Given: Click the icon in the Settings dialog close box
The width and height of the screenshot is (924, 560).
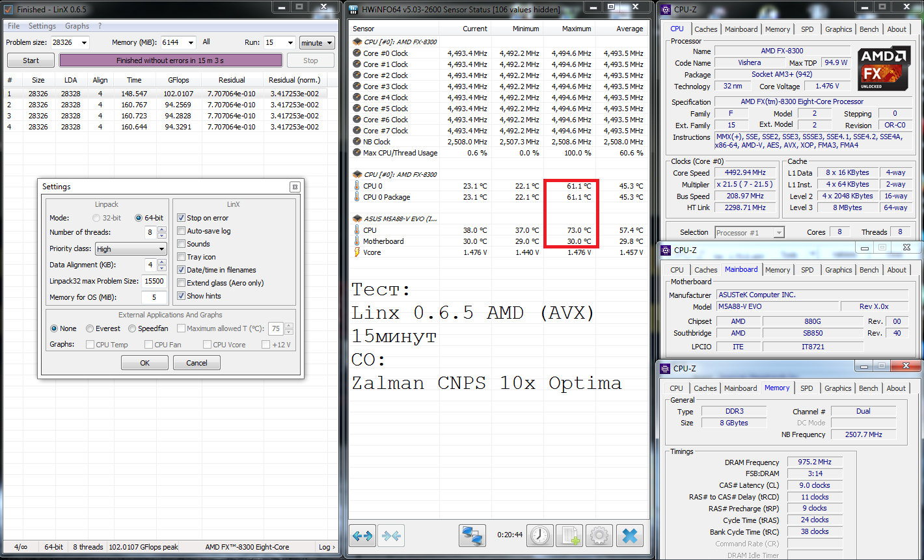Looking at the screenshot, I should [295, 187].
